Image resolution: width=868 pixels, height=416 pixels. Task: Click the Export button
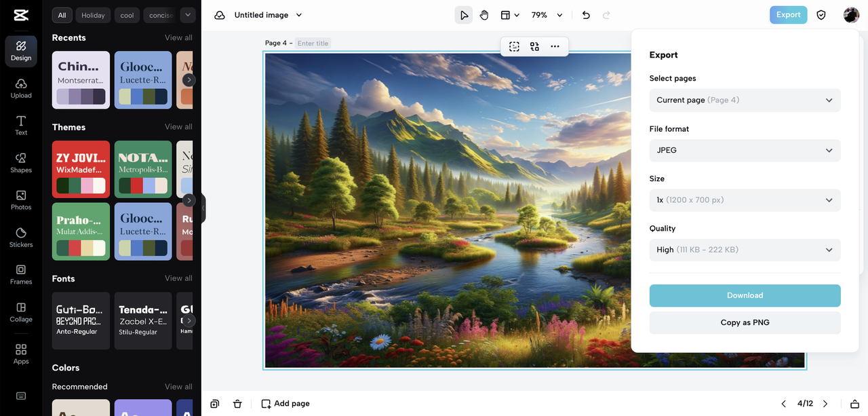(x=788, y=15)
